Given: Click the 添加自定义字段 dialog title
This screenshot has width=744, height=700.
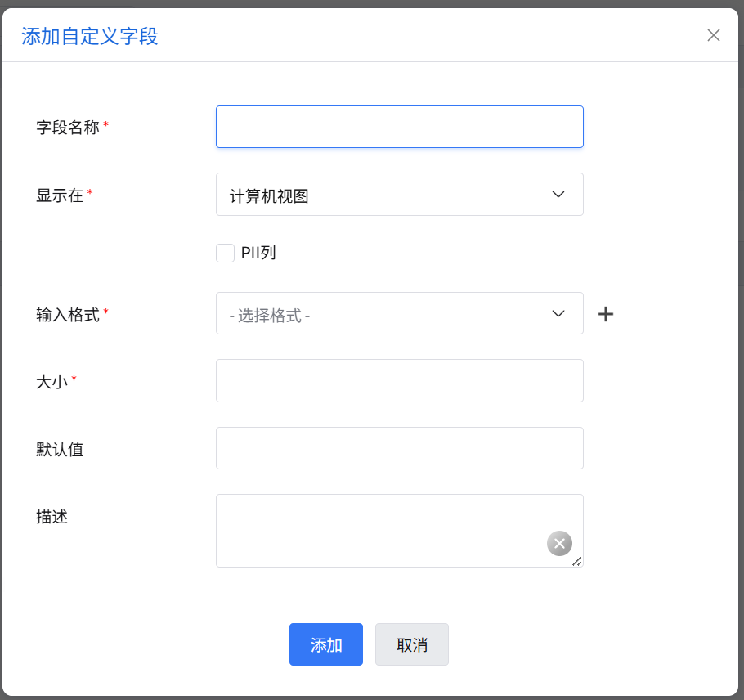Looking at the screenshot, I should (90, 36).
